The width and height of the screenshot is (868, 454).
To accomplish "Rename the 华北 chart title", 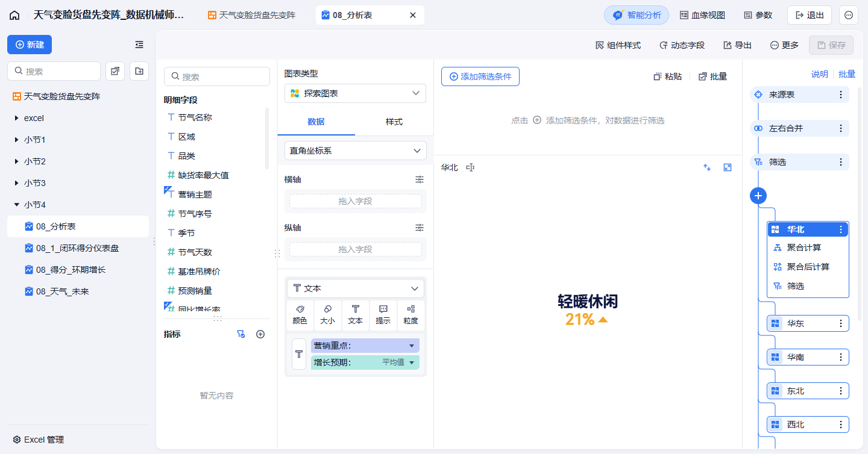I will (470, 167).
